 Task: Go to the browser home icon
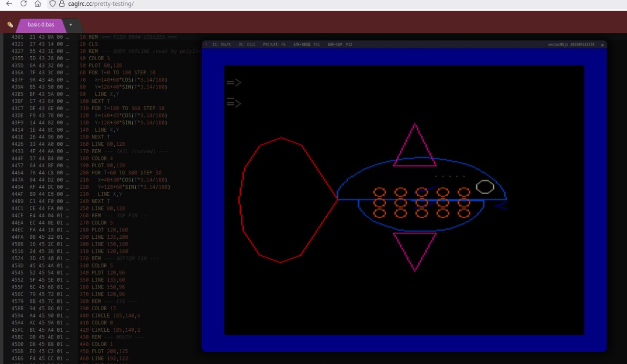point(38,4)
